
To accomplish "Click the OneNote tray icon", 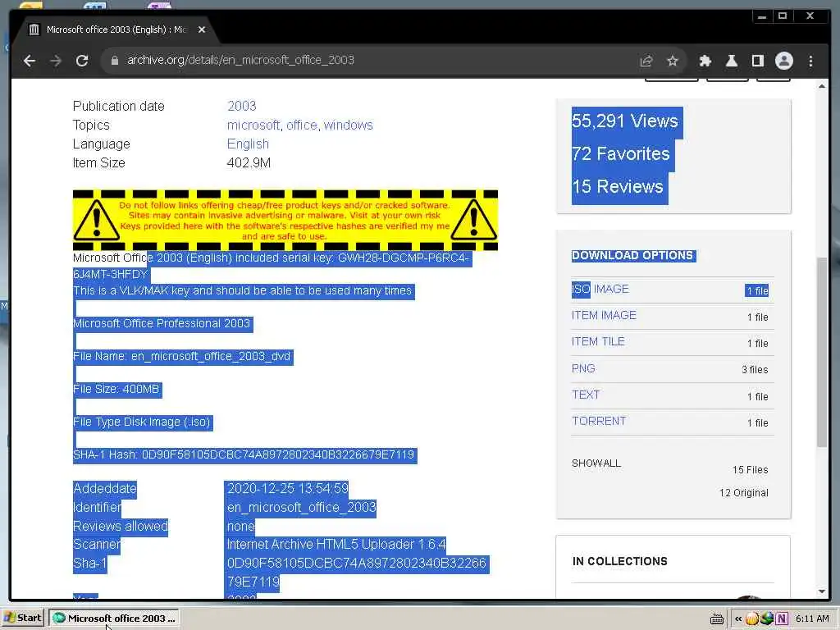I will [x=782, y=619].
